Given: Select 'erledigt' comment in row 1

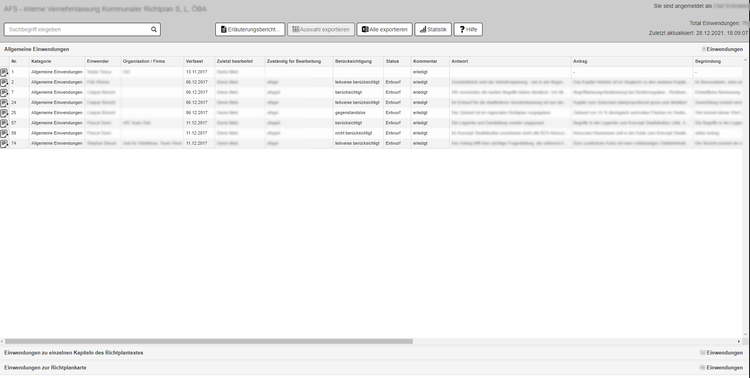Looking at the screenshot, I should (420, 72).
